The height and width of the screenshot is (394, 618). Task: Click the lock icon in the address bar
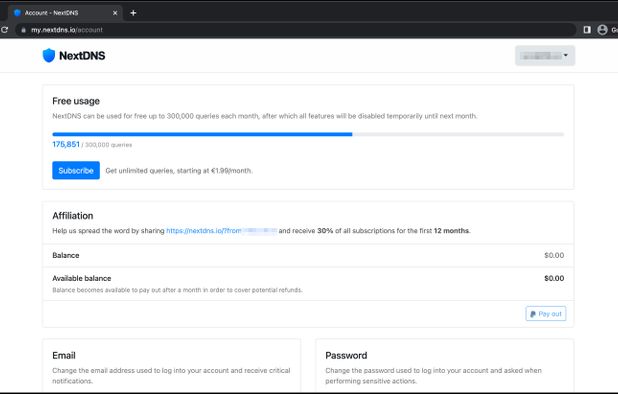point(24,30)
